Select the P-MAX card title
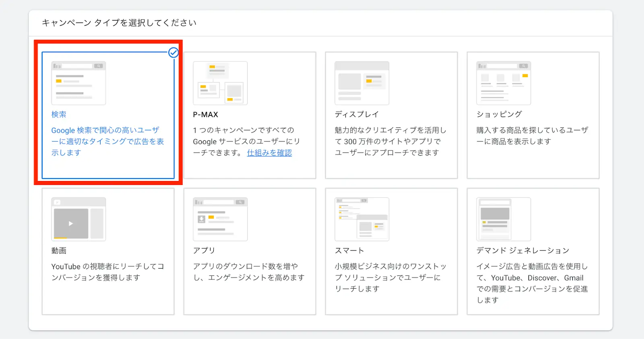Screen dimensions: 644x339 tap(205, 115)
